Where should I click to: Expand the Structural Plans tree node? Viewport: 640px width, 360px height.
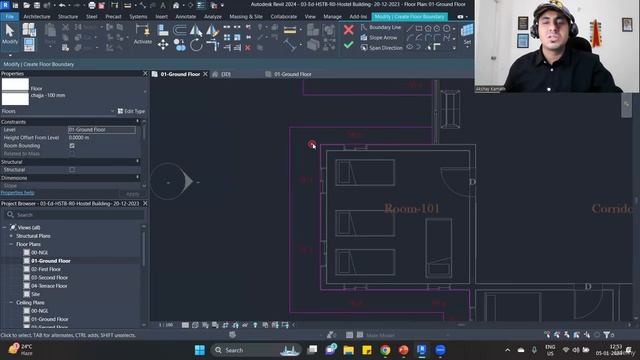click(x=11, y=236)
